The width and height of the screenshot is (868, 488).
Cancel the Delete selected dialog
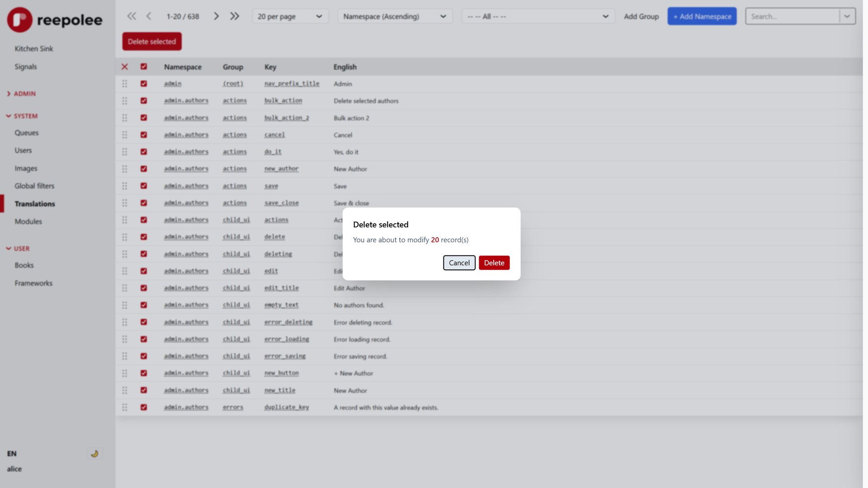tap(459, 263)
